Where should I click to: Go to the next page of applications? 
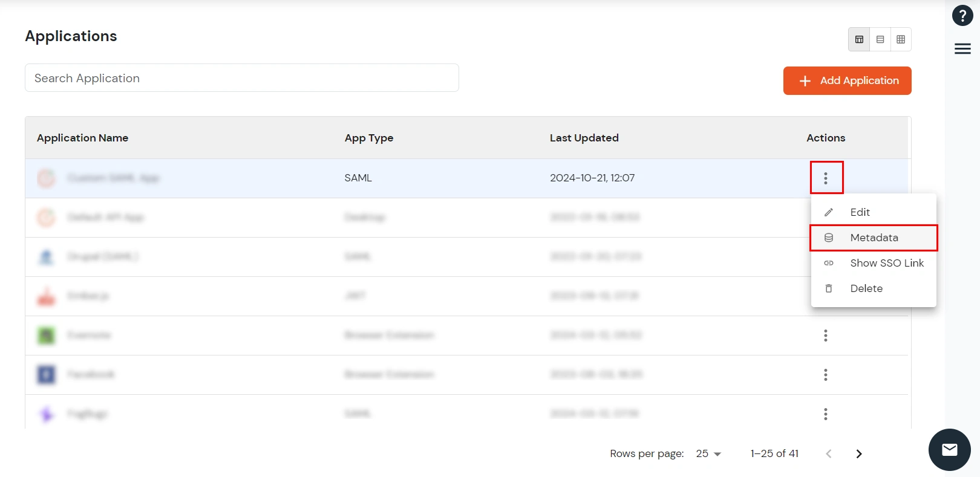pos(858,453)
